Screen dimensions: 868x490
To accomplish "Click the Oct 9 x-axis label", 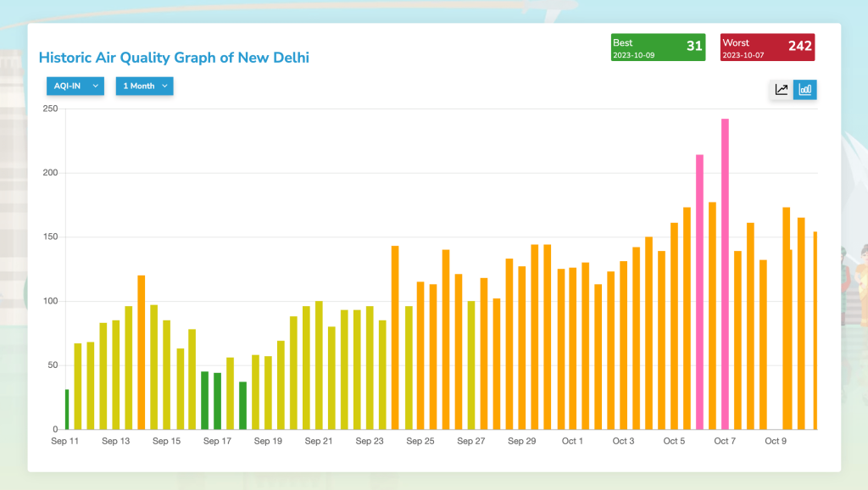I will pyautogui.click(x=776, y=442).
